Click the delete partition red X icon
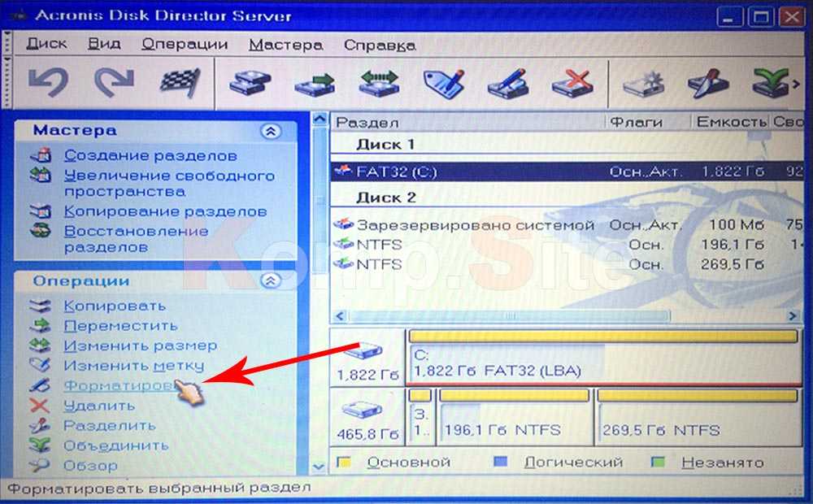The image size is (813, 504). point(572,83)
